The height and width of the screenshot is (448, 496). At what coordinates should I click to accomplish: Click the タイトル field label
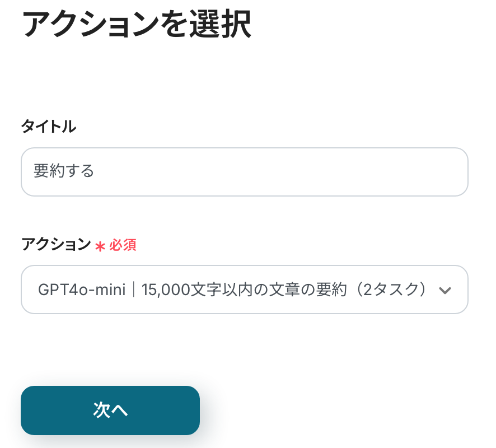click(49, 127)
